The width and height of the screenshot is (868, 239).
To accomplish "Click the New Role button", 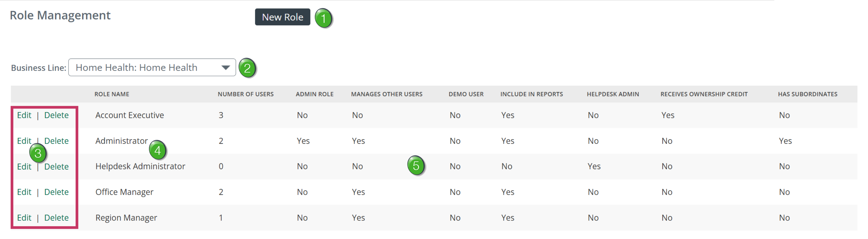I will click(x=282, y=17).
